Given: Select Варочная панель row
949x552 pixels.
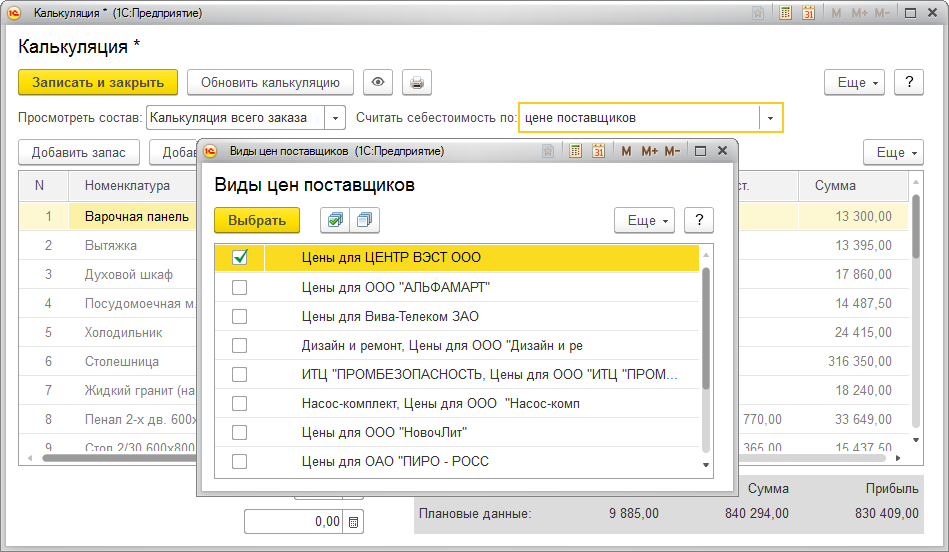Looking at the screenshot, I should (137, 217).
